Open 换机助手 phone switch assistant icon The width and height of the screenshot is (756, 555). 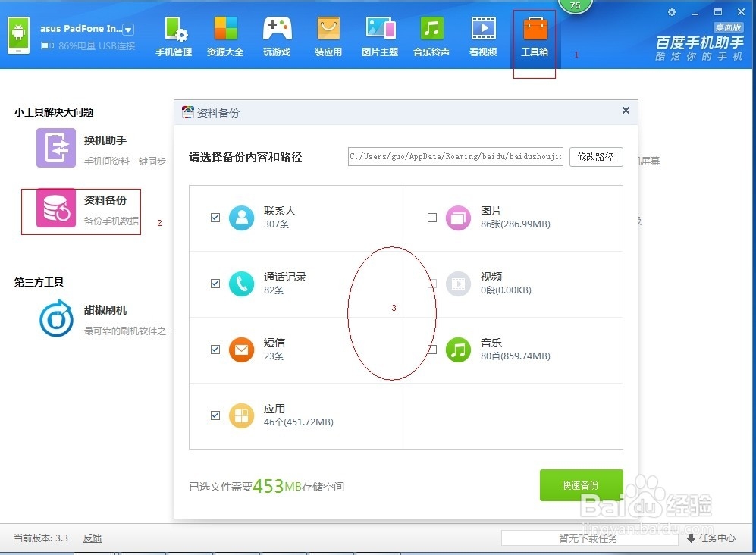point(56,148)
